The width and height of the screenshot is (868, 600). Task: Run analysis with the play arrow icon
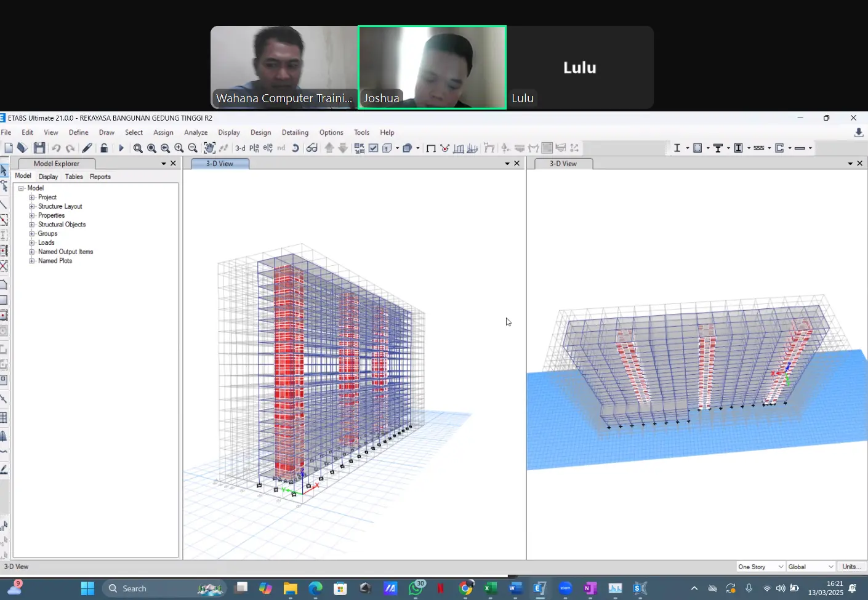pos(121,148)
